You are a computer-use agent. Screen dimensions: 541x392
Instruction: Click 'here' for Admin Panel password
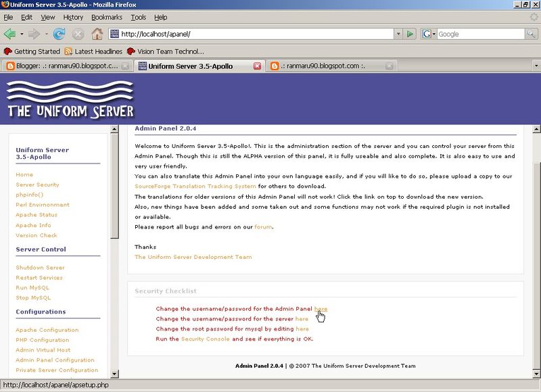tap(321, 309)
